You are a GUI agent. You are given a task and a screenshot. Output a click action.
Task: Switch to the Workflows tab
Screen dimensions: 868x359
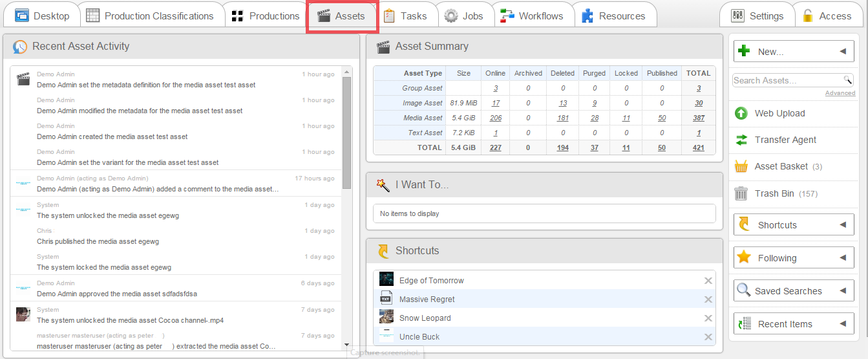pyautogui.click(x=533, y=16)
